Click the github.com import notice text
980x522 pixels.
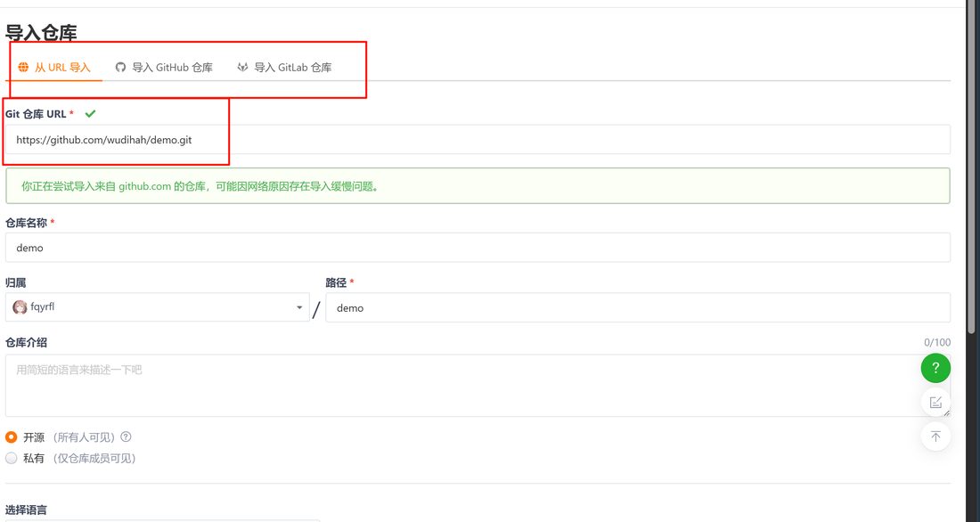pos(200,186)
